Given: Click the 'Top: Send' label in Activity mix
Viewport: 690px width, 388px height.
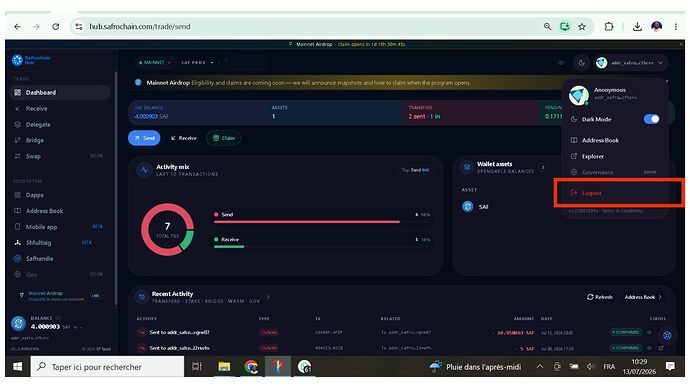Looking at the screenshot, I should 415,170.
